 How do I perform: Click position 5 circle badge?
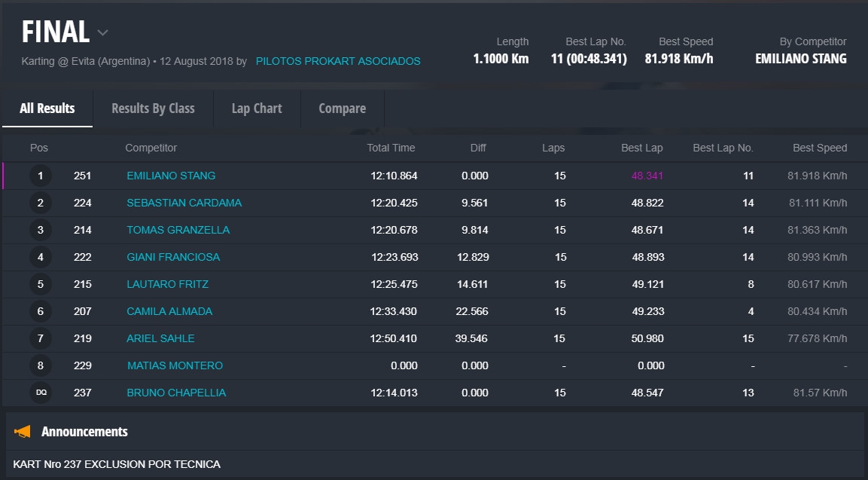(x=41, y=284)
